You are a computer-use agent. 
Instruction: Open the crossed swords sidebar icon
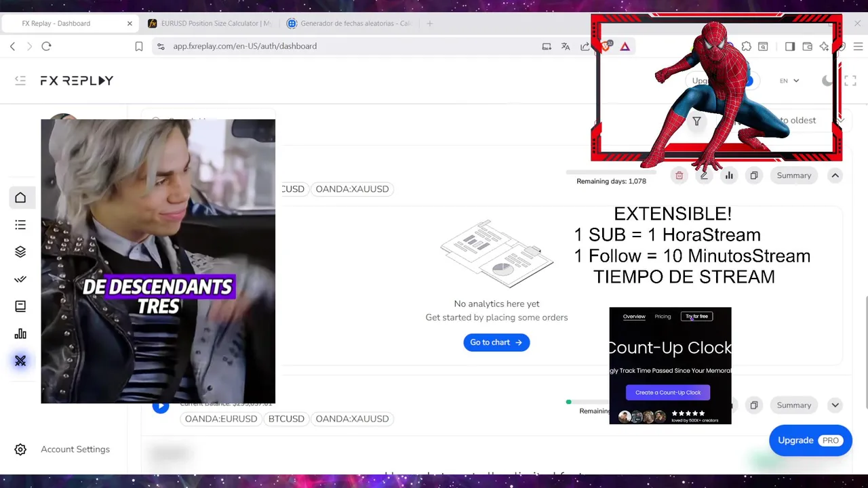pyautogui.click(x=20, y=361)
